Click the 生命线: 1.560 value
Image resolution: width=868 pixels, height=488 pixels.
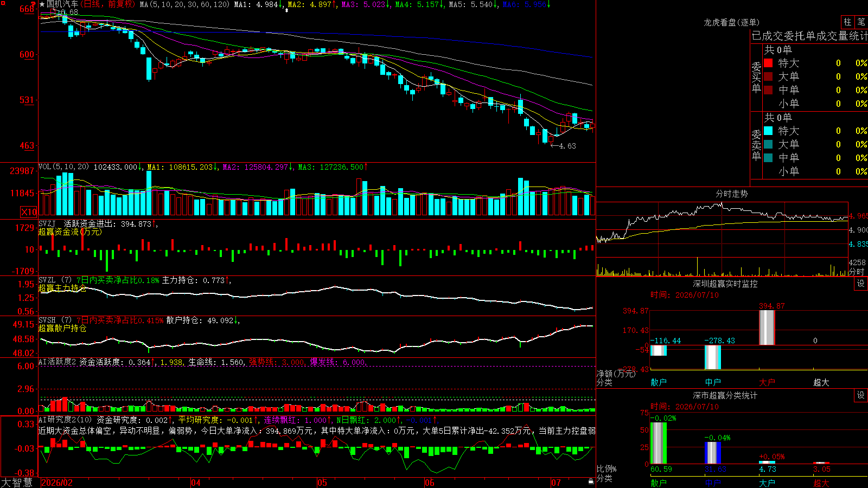(216, 362)
